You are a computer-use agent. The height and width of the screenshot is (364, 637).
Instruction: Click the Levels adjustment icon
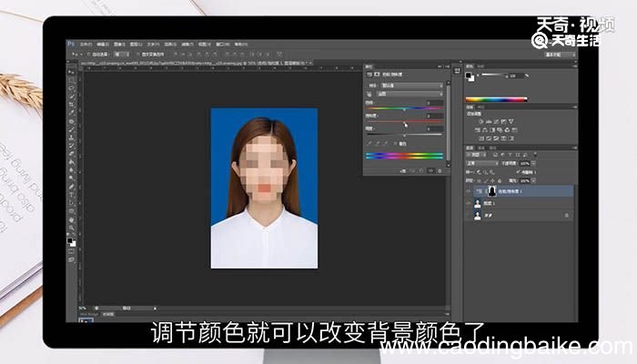(x=489, y=121)
